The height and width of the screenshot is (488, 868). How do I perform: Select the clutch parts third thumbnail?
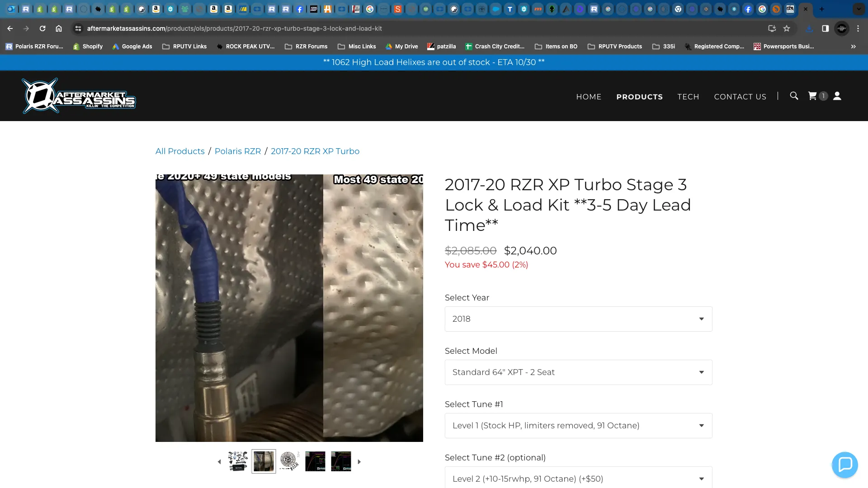pos(289,462)
